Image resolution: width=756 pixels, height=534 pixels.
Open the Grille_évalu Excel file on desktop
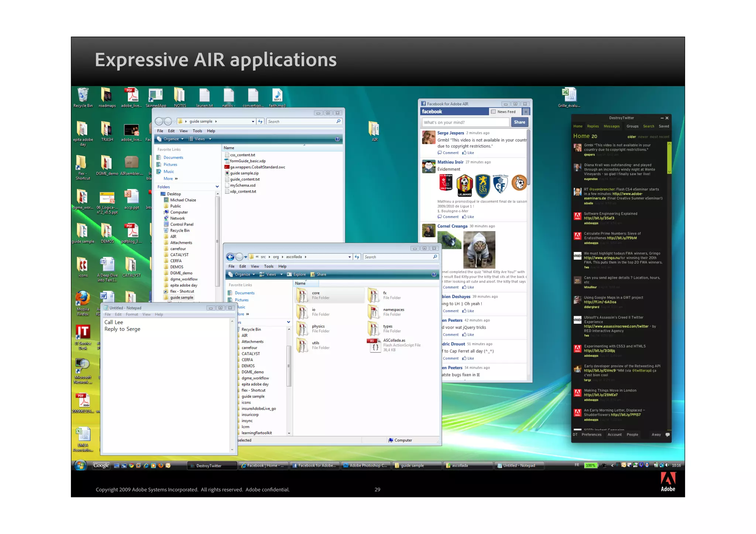[x=569, y=97]
